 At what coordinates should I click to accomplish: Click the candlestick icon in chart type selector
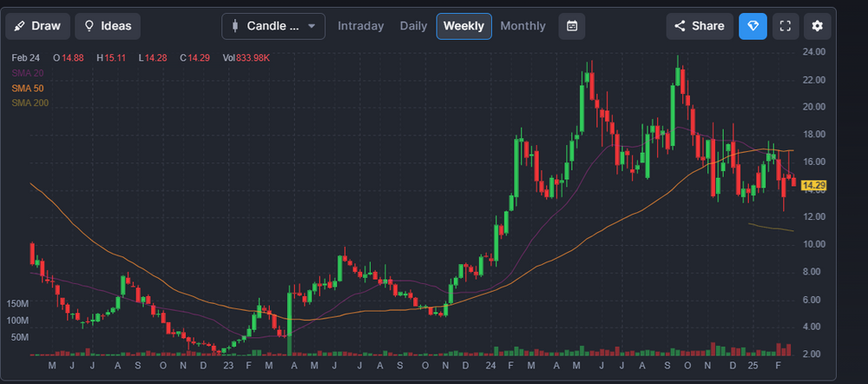click(235, 26)
